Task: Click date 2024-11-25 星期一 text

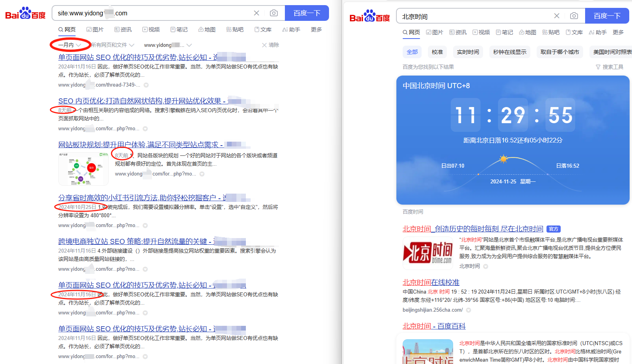Action: (513, 181)
